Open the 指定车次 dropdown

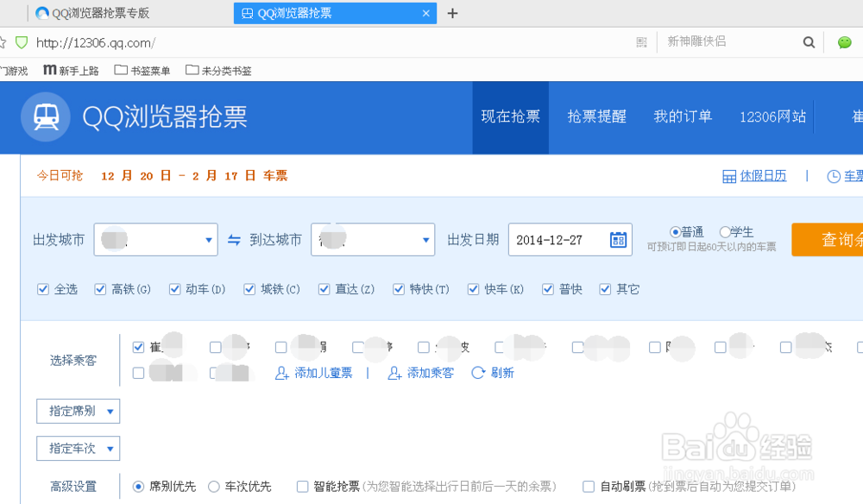(79, 449)
